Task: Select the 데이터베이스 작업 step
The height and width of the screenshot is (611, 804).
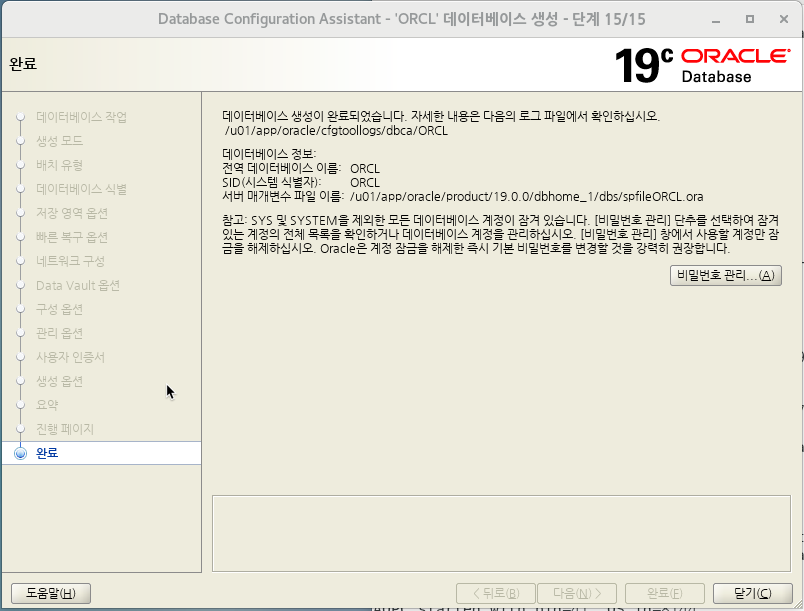Action: [81, 117]
